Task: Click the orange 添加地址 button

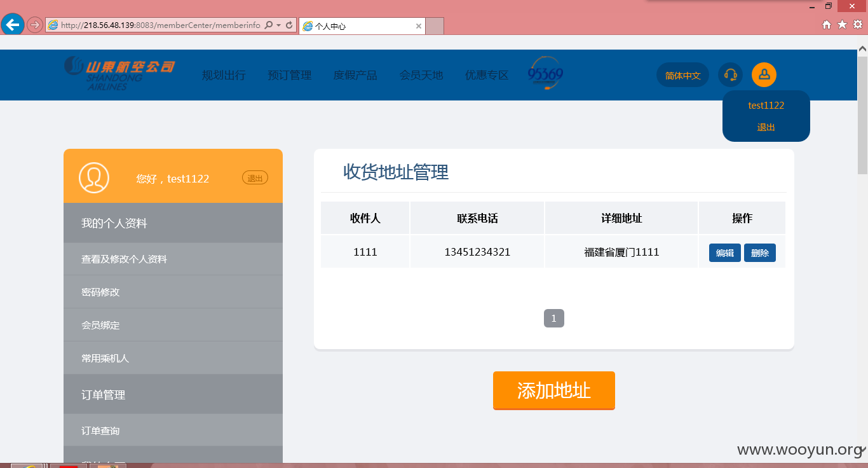Action: [x=554, y=390]
